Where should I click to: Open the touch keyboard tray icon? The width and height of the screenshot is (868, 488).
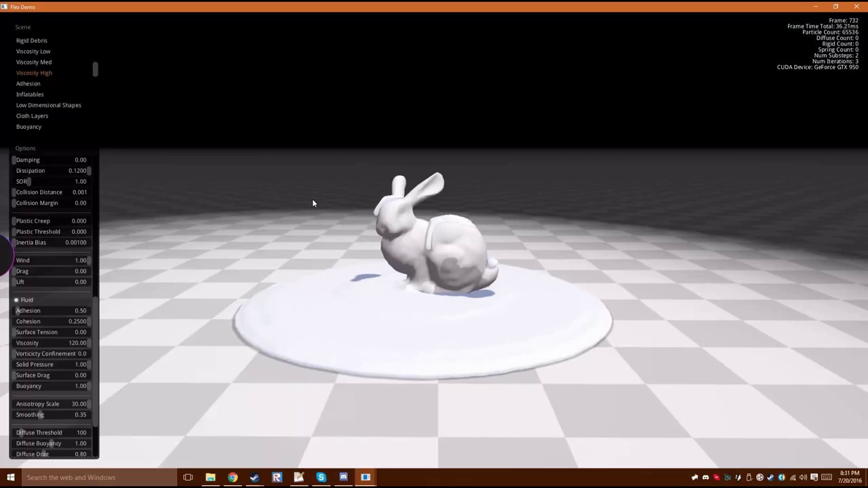click(x=825, y=477)
